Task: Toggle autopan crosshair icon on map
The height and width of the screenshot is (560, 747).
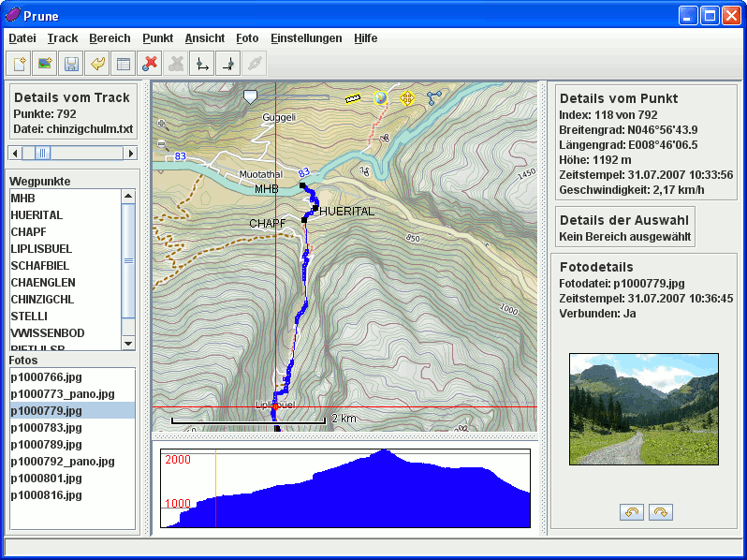Action: tap(407, 97)
